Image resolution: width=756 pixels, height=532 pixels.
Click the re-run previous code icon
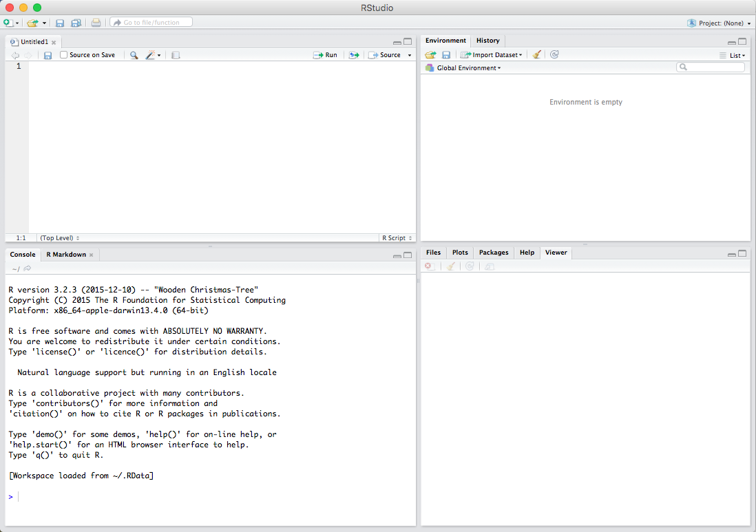tap(354, 55)
